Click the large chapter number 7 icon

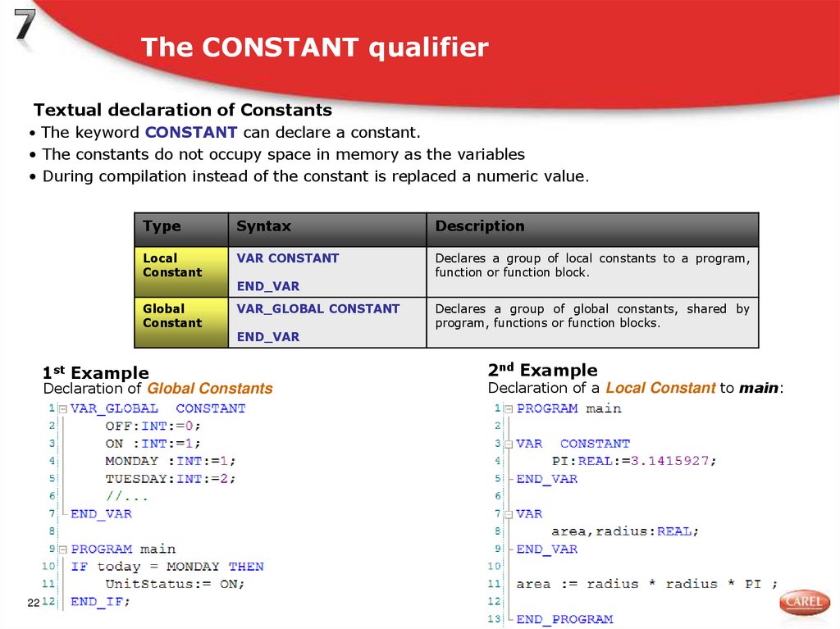(25, 25)
